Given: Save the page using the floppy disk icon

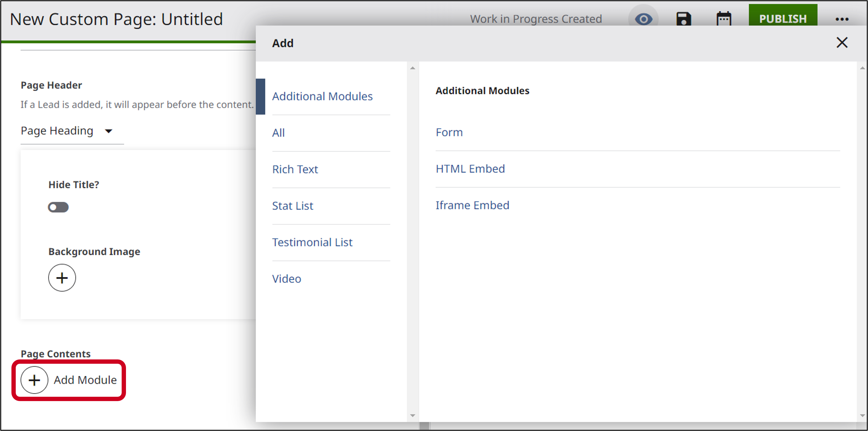Looking at the screenshot, I should [x=684, y=19].
